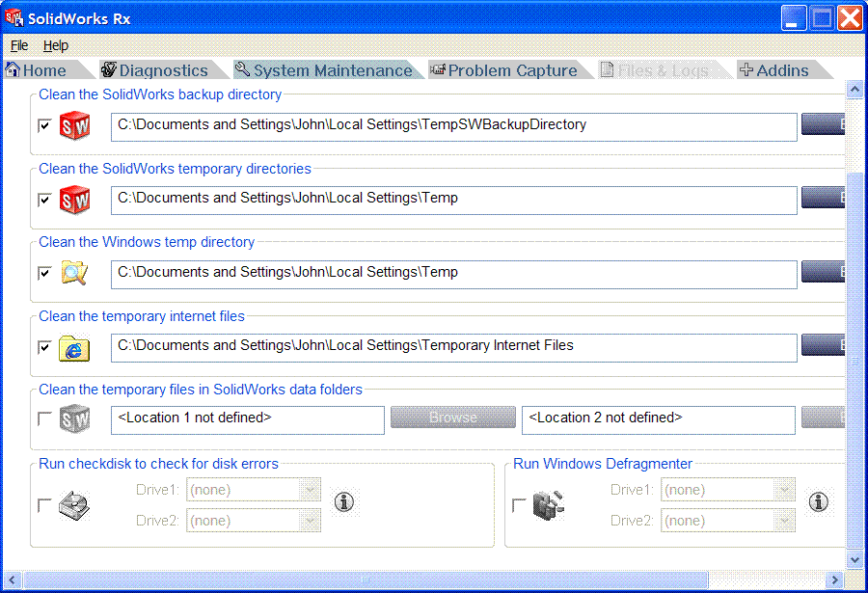Viewport: 868px width, 593px height.
Task: Uncheck Clean the temporary internet files
Action: (44, 347)
